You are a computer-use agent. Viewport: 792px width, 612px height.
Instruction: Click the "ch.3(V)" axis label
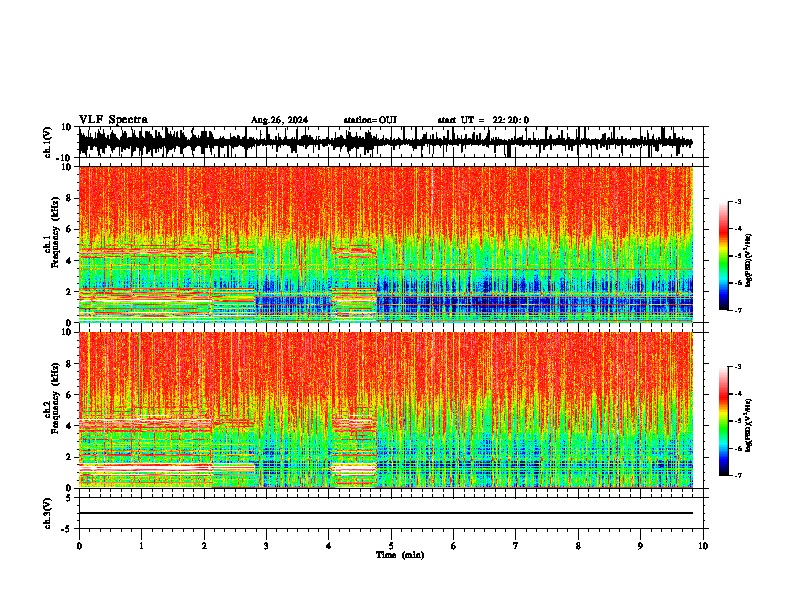pyautogui.click(x=48, y=513)
